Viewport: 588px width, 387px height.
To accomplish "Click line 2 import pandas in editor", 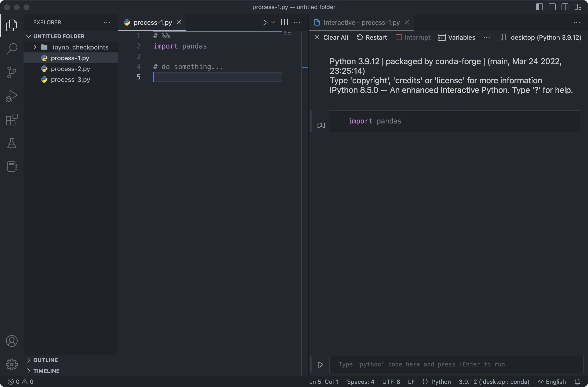I will [180, 46].
